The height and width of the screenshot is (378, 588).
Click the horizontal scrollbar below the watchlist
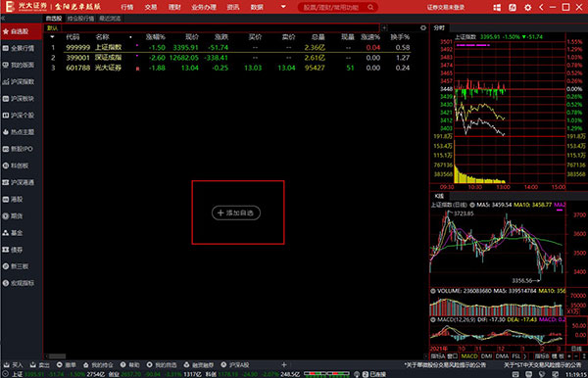pos(58,356)
